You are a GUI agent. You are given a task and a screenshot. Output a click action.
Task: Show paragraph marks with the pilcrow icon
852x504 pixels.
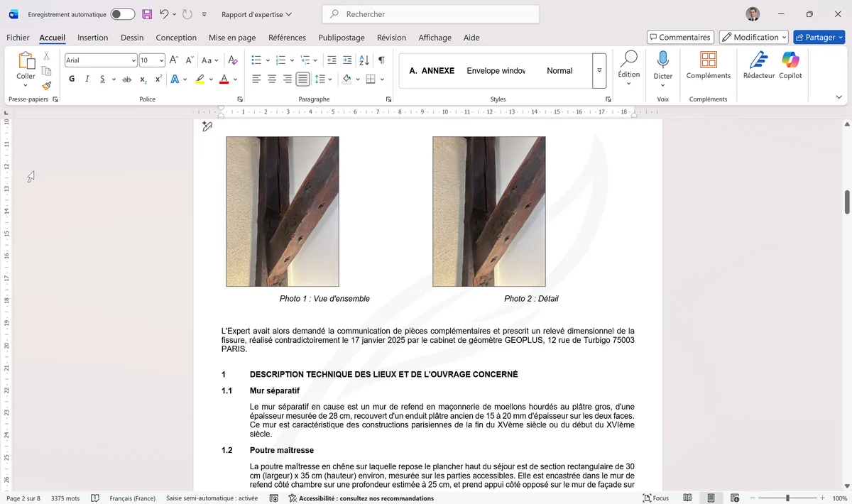(381, 60)
